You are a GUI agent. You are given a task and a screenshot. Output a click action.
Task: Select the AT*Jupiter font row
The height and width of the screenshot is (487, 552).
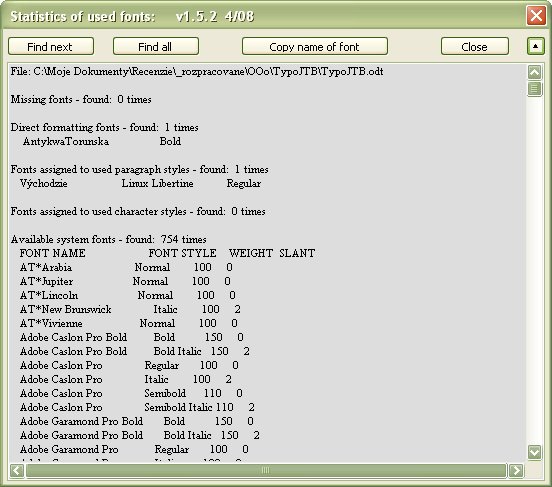(125, 281)
